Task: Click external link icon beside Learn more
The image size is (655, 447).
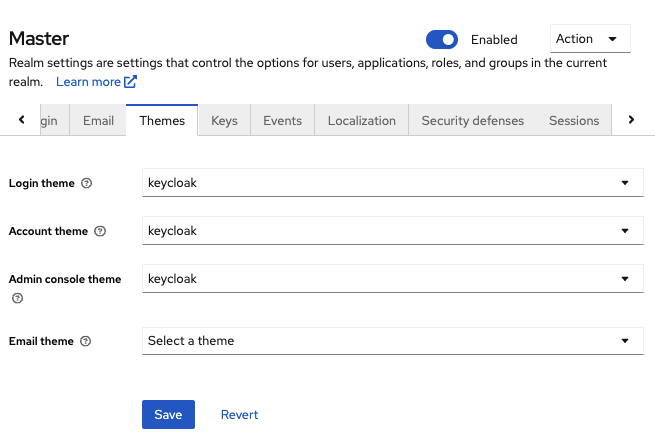Action: [130, 82]
